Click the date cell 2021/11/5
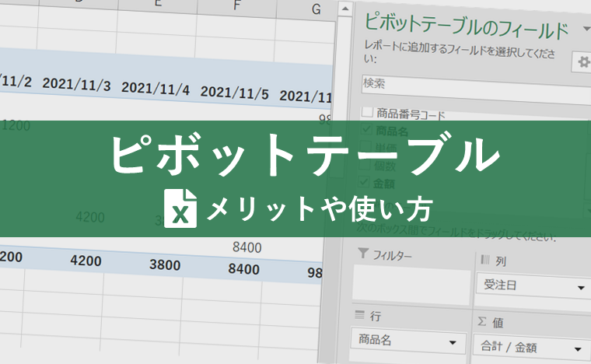The width and height of the screenshot is (591, 364). tap(234, 93)
